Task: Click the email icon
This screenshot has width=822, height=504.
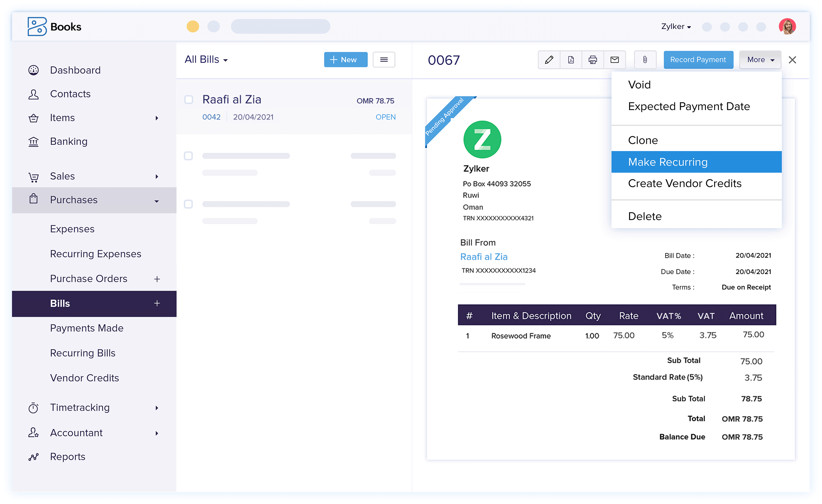Action: point(614,59)
